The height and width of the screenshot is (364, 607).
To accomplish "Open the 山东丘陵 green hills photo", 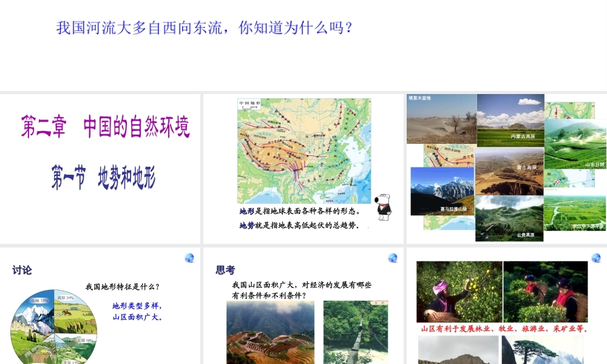I will click(x=575, y=144).
